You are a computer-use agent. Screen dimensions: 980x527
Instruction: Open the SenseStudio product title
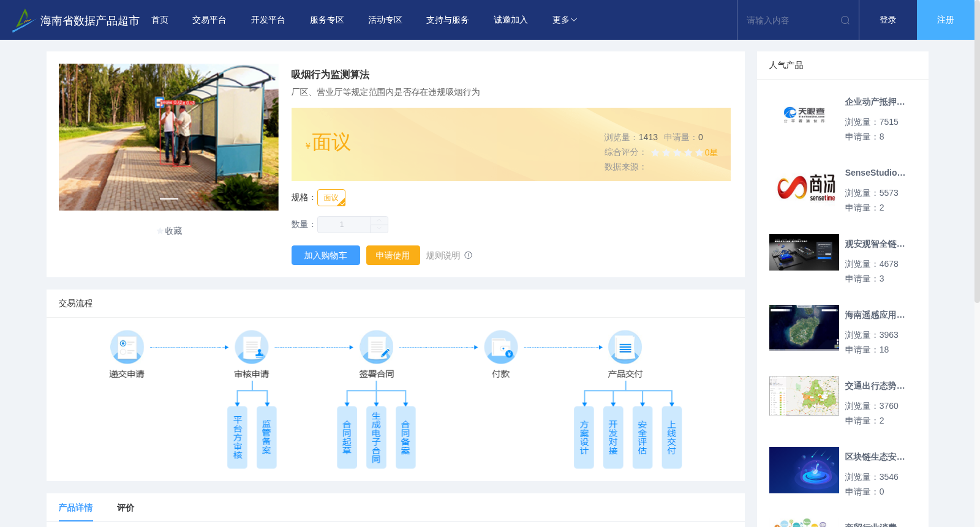click(x=875, y=173)
